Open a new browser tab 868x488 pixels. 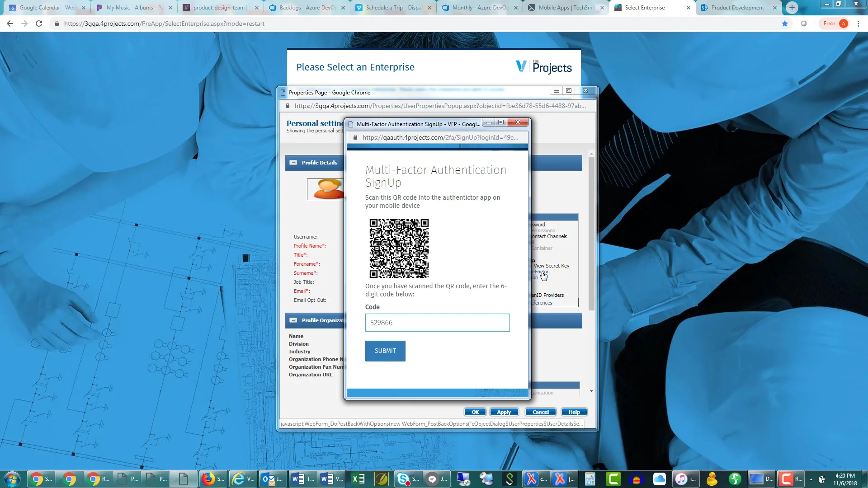pos(792,8)
